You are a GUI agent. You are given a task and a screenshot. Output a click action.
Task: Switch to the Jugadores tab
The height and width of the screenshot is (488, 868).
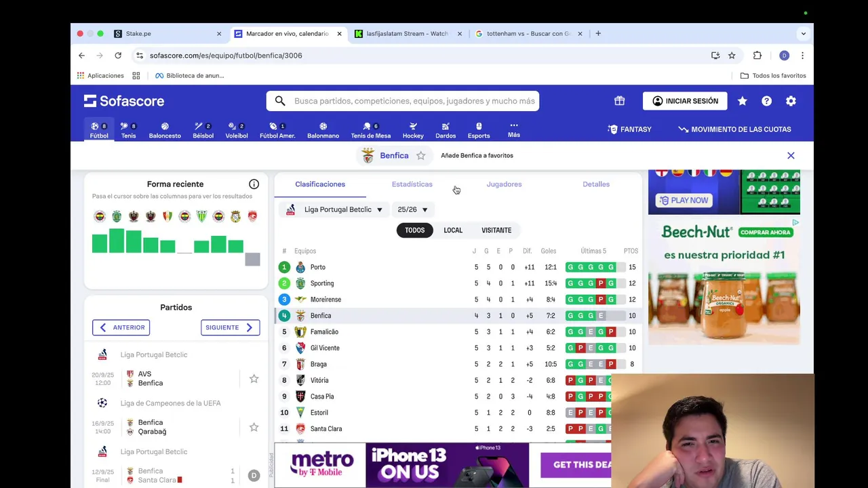pyautogui.click(x=504, y=184)
